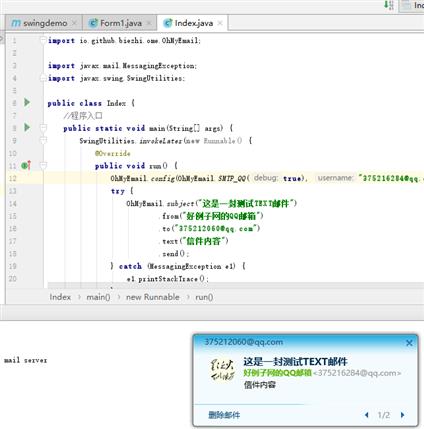Close the Index.java editor tab
This screenshot has width=424, height=429.
pyautogui.click(x=220, y=23)
